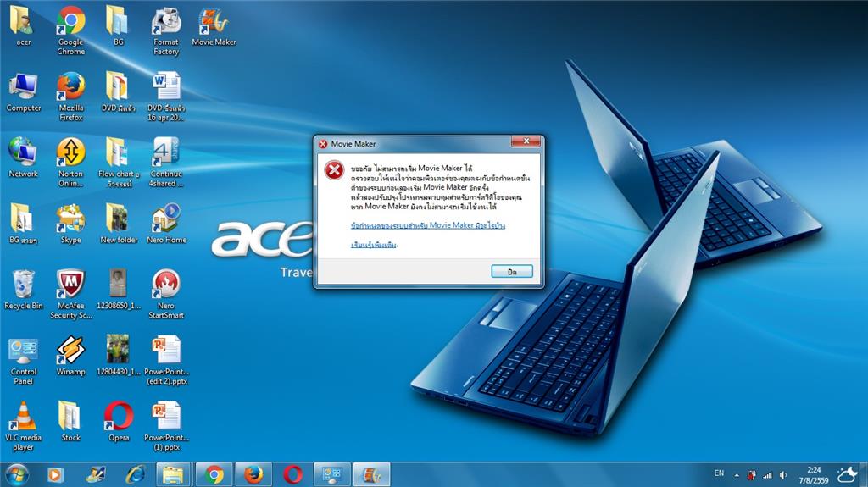868x487 pixels.
Task: Open the Computer desktop icon
Action: tap(23, 92)
